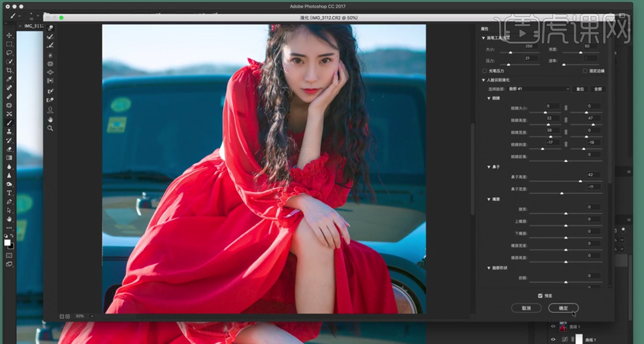Select the Crop tool in Photoshop toolbar
The image size is (644, 344).
click(x=9, y=71)
